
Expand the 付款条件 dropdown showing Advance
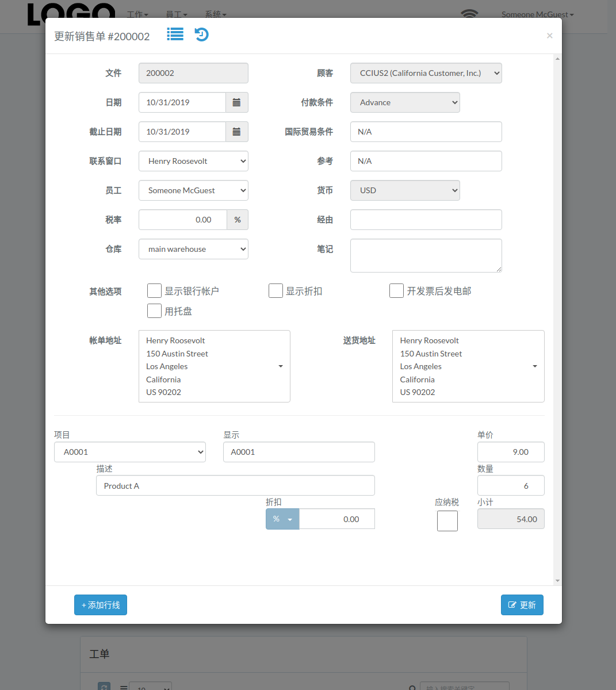pos(405,102)
